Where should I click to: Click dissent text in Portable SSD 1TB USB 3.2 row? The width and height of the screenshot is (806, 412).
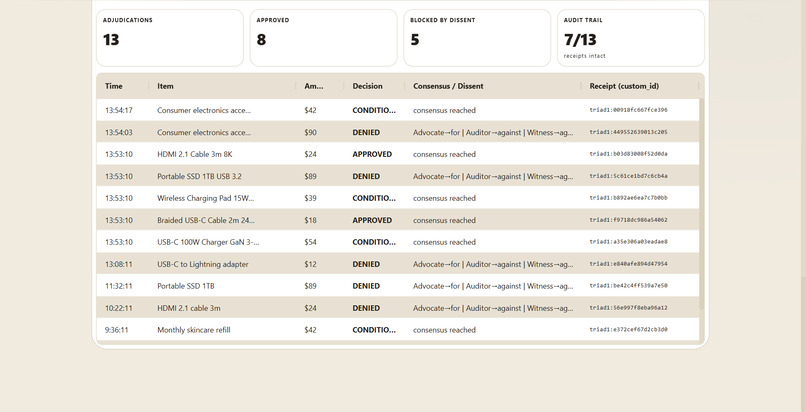[x=493, y=176]
